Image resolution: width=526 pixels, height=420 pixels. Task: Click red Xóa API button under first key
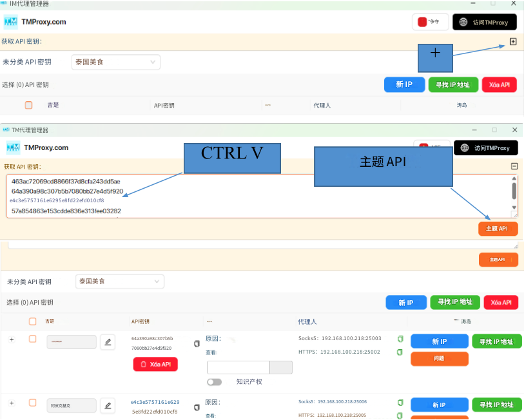[x=155, y=364]
